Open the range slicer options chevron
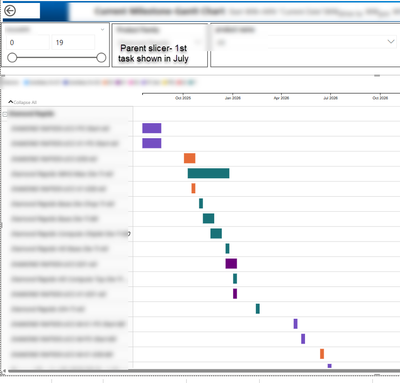 coord(102,30)
